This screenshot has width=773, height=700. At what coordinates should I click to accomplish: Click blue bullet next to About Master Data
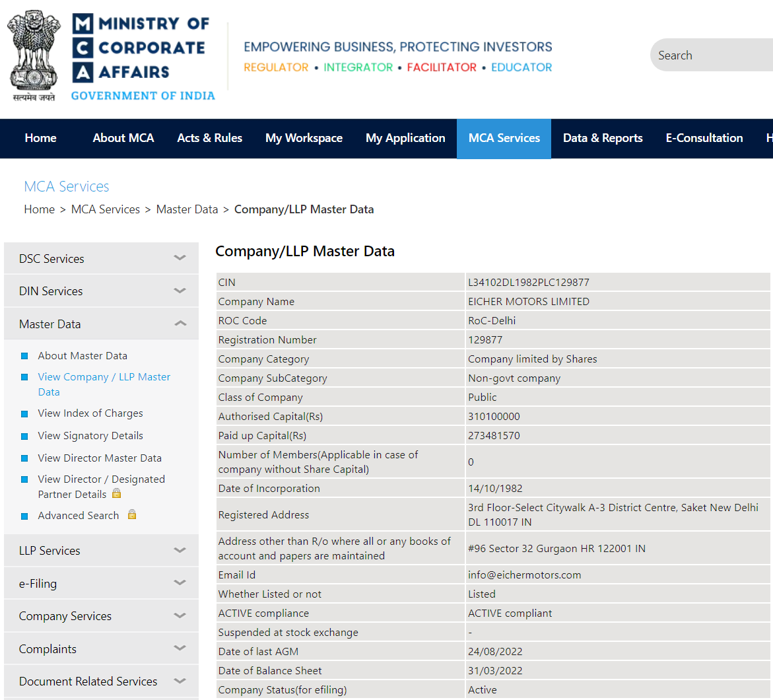[x=24, y=356]
